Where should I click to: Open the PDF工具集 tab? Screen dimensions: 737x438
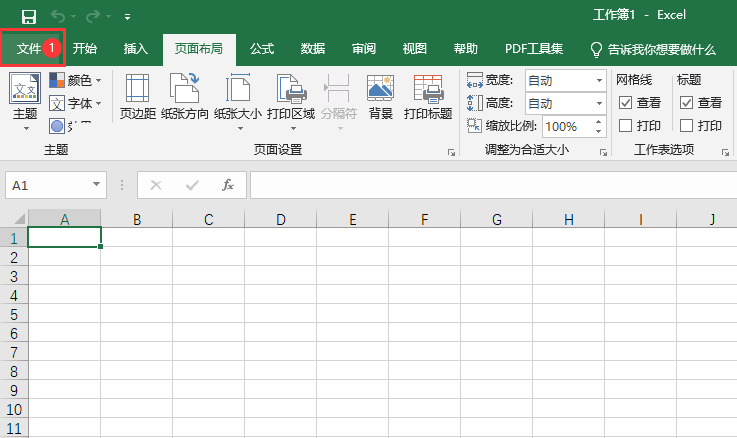pos(534,48)
